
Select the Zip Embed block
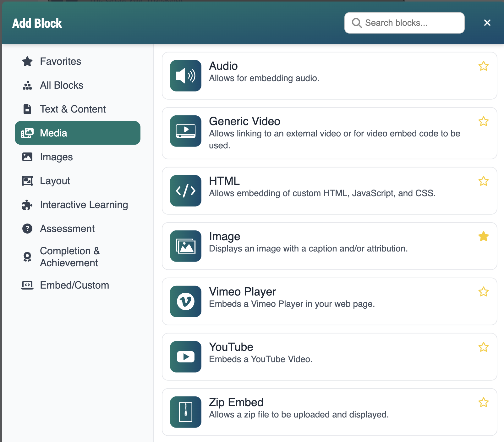(x=330, y=412)
